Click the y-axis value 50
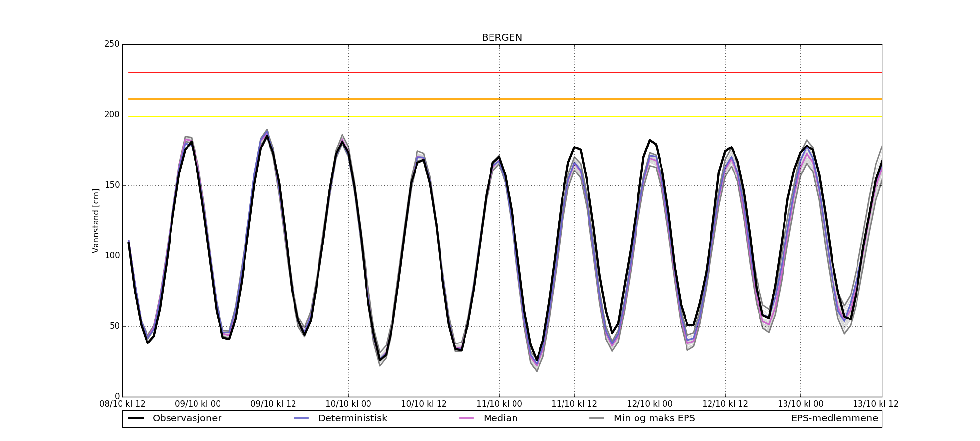Viewport: 980px width, 441px height. coord(114,326)
